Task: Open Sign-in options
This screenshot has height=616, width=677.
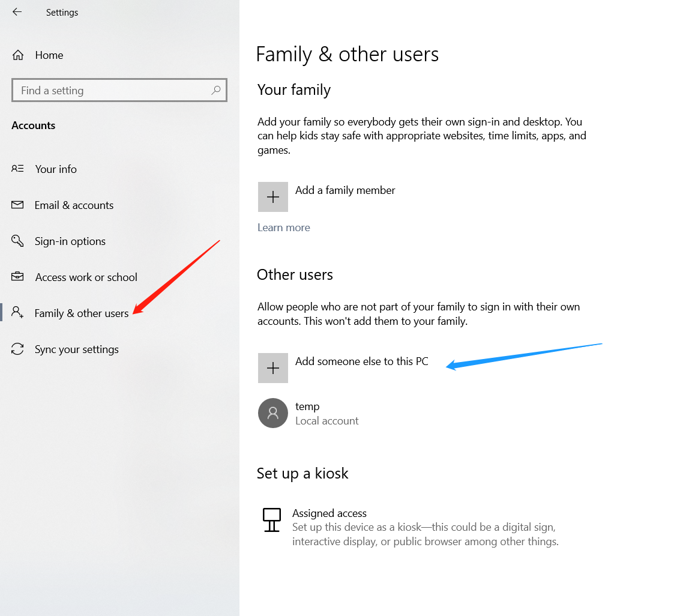Action: (x=70, y=241)
